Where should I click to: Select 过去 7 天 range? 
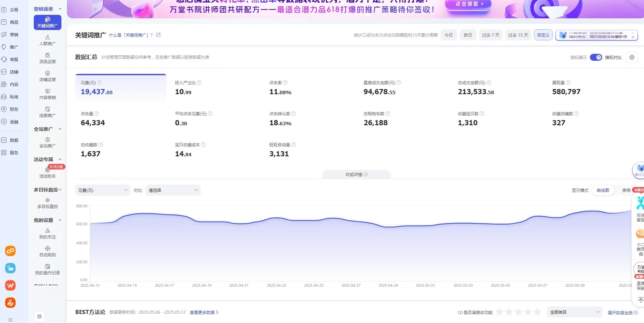(491, 35)
